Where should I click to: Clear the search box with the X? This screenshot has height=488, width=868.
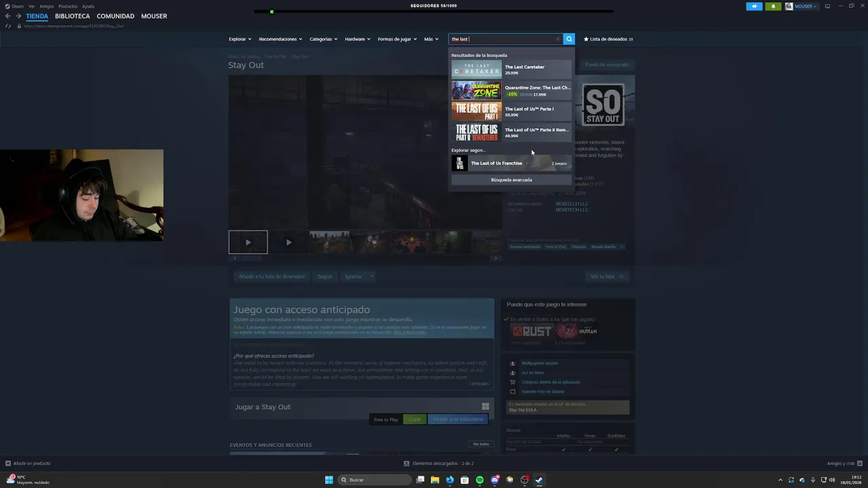[x=557, y=39]
